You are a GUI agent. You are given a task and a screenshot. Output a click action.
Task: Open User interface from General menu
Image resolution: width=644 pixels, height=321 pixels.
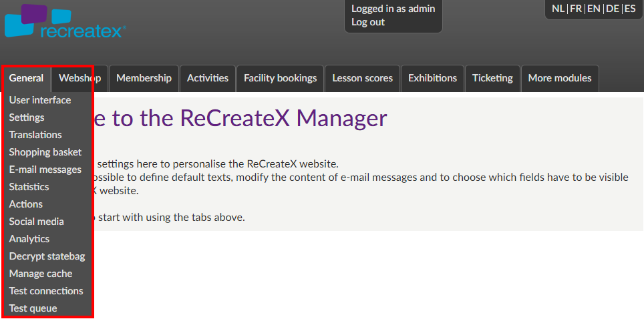click(x=40, y=100)
